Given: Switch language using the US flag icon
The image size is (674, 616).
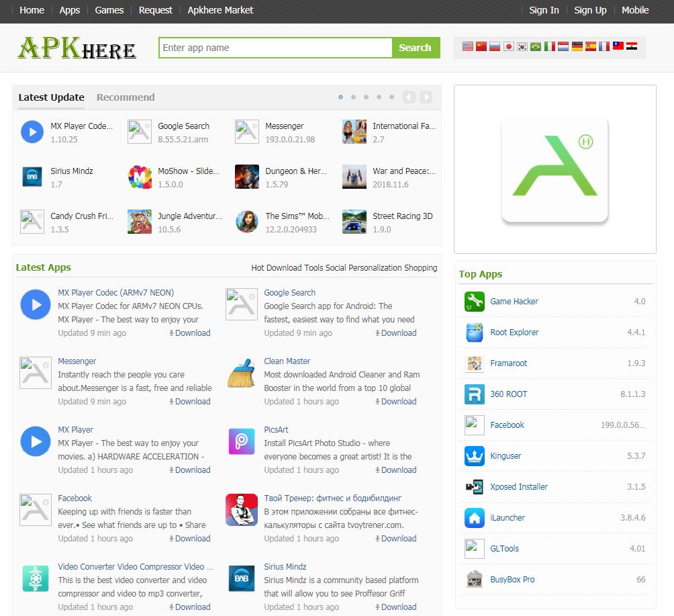Looking at the screenshot, I should [x=467, y=46].
